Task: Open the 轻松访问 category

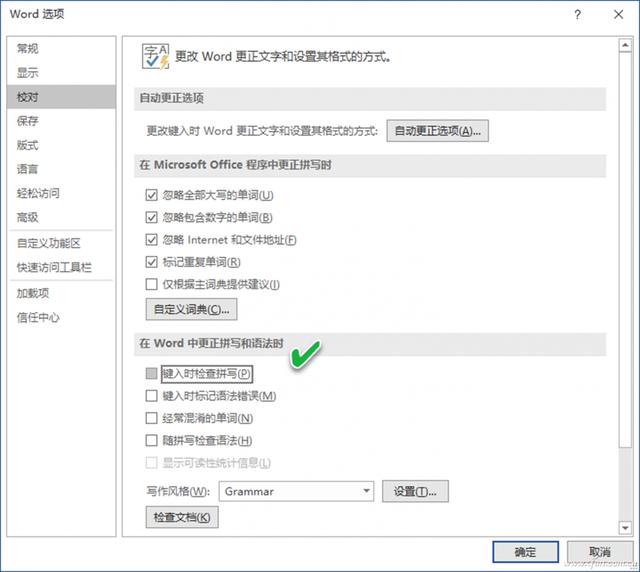Action: point(61,193)
